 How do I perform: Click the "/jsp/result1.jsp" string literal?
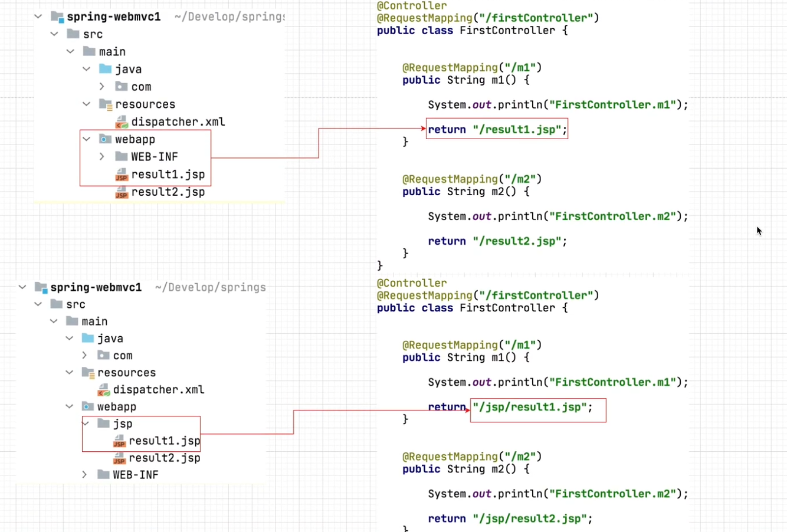click(x=530, y=407)
